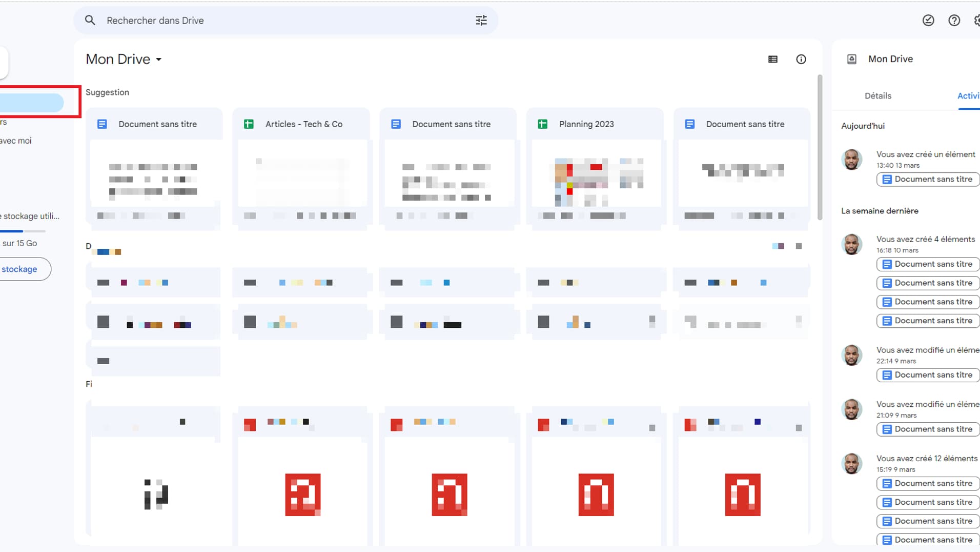Switch to list layout view icon

click(772, 60)
